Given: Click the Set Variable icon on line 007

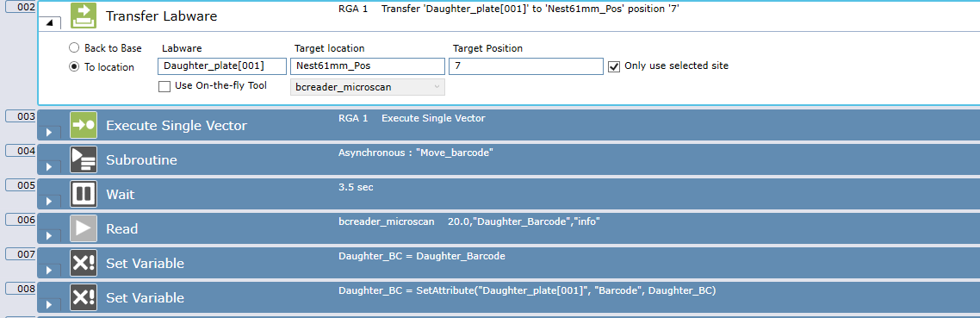Looking at the screenshot, I should tap(84, 263).
